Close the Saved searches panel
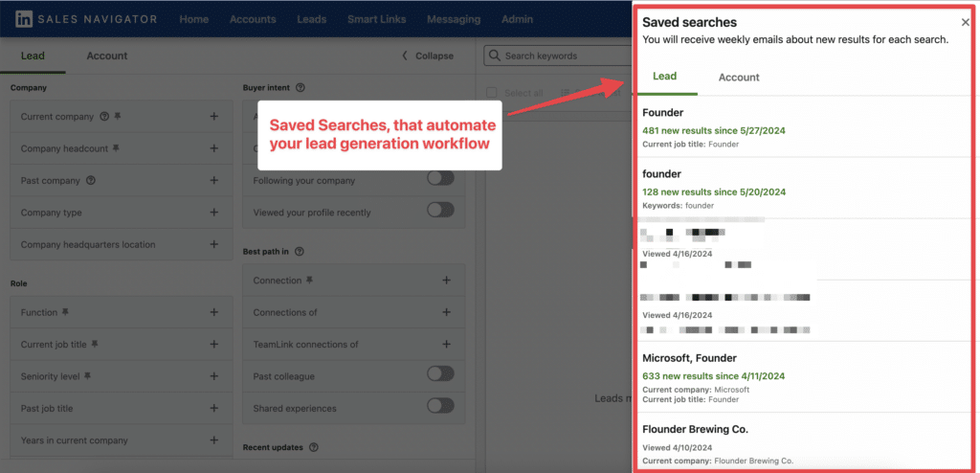Viewport: 980px width, 473px height. pyautogui.click(x=966, y=23)
